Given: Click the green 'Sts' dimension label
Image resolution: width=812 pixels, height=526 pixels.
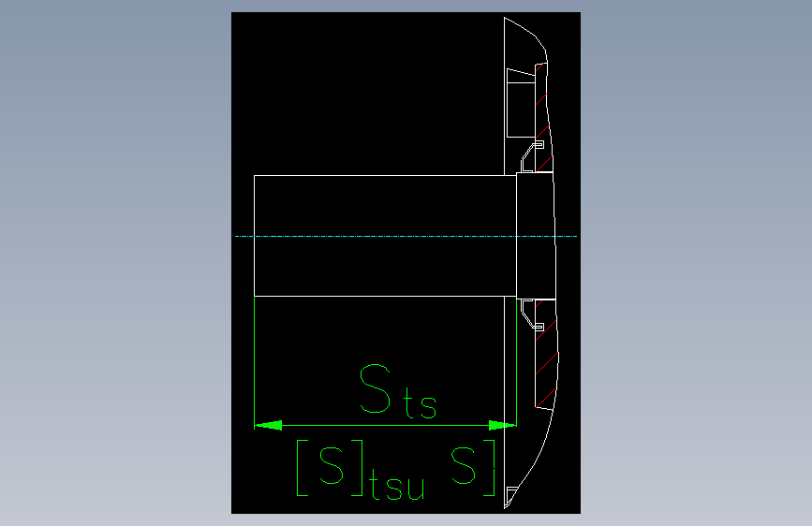Looking at the screenshot, I should [398, 391].
